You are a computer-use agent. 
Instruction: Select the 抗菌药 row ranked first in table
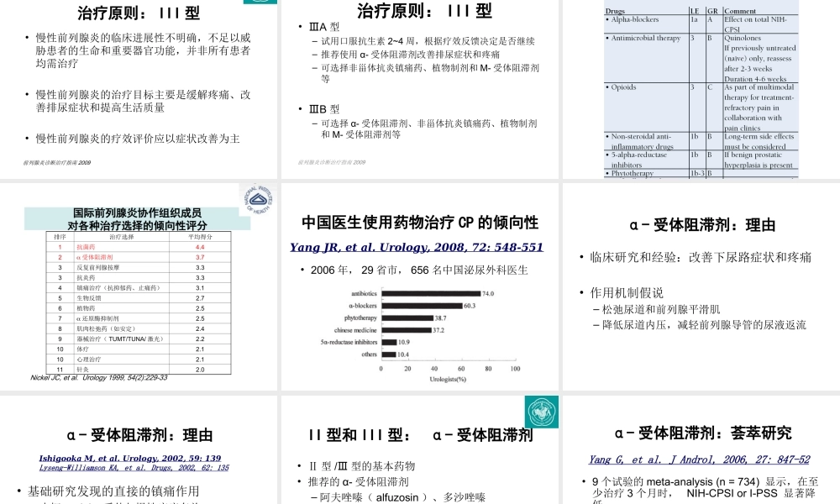[x=101, y=246]
